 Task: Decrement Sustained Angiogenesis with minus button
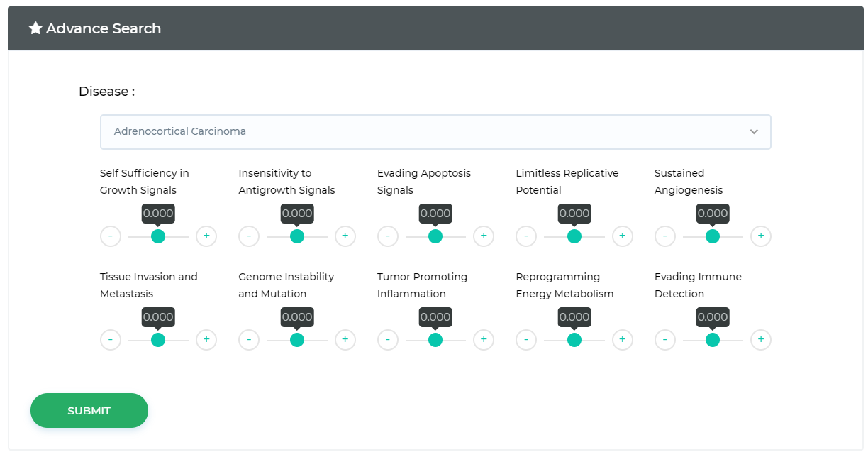[664, 236]
